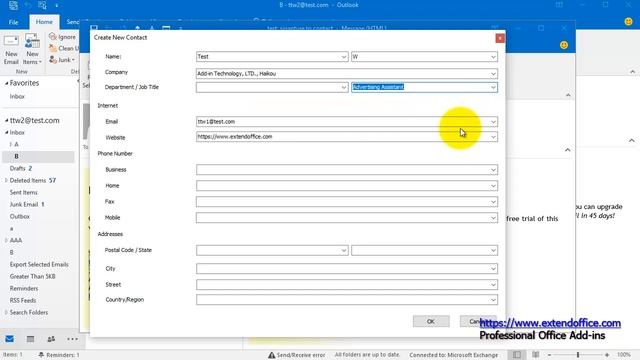Image resolution: width=640 pixels, height=360 pixels.
Task: Close the Create New Contact dialog
Action: coord(500,38)
